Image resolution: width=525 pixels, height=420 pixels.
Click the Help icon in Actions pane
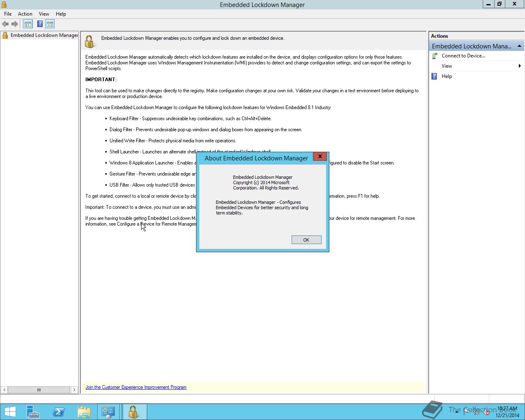point(435,76)
